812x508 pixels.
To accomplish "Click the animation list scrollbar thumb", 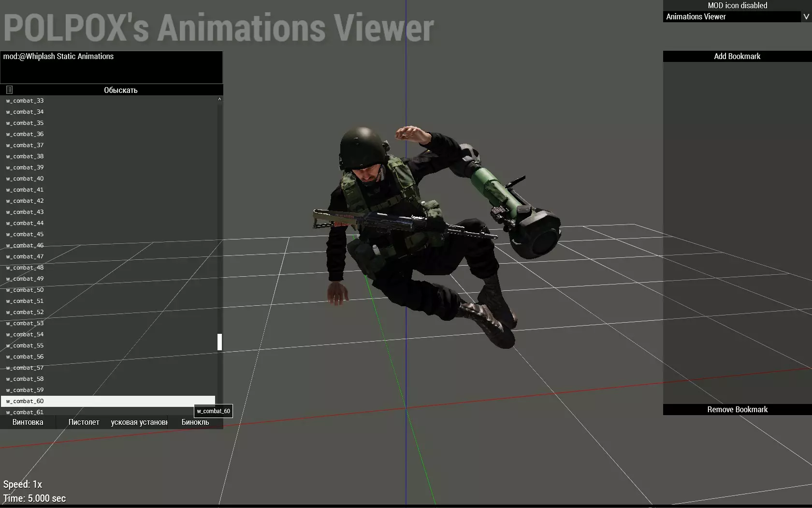I will [x=219, y=342].
